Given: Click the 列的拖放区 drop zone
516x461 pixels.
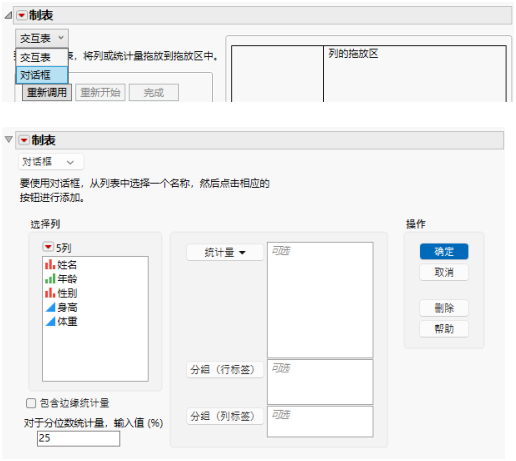Looking at the screenshot, I should 415,74.
